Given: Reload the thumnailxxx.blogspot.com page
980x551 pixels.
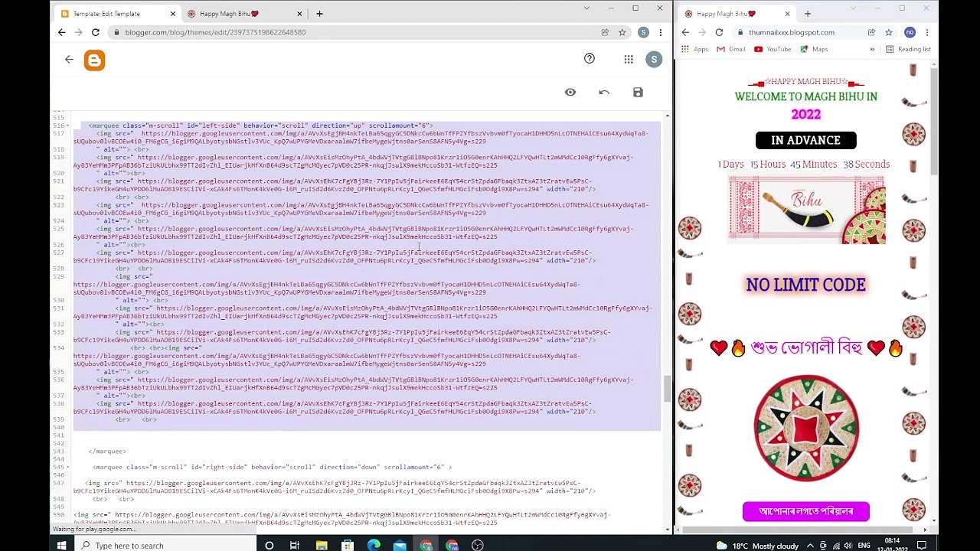Looking at the screenshot, I should (719, 32).
